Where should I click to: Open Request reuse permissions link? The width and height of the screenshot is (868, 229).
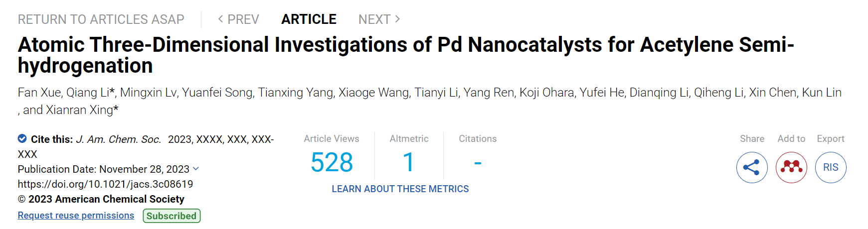point(76,216)
